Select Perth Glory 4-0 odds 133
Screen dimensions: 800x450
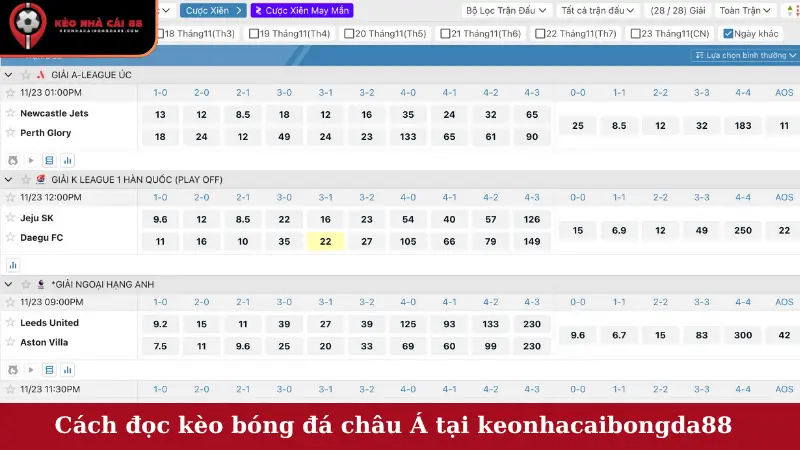408,137
